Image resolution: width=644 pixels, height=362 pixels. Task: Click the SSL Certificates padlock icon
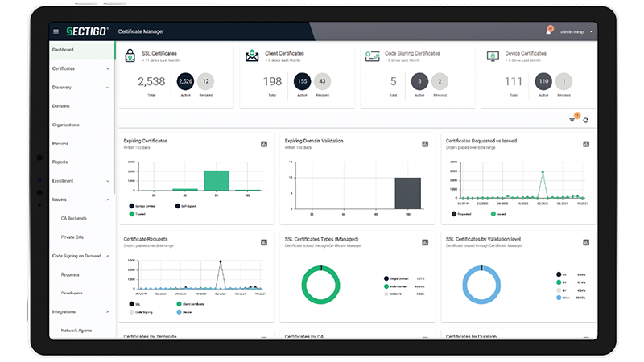130,55
